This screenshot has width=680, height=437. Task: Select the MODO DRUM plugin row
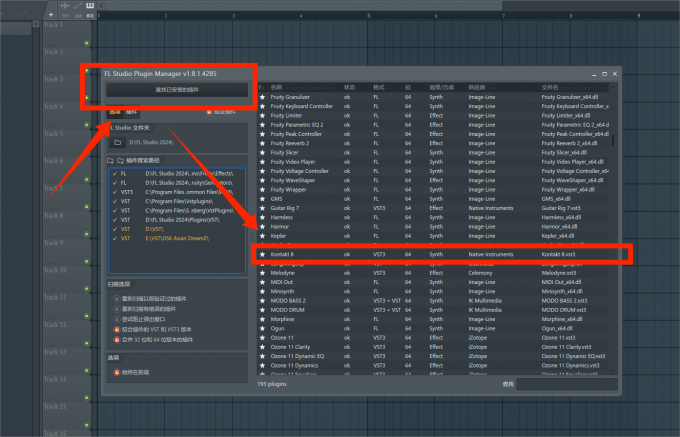coord(434,310)
